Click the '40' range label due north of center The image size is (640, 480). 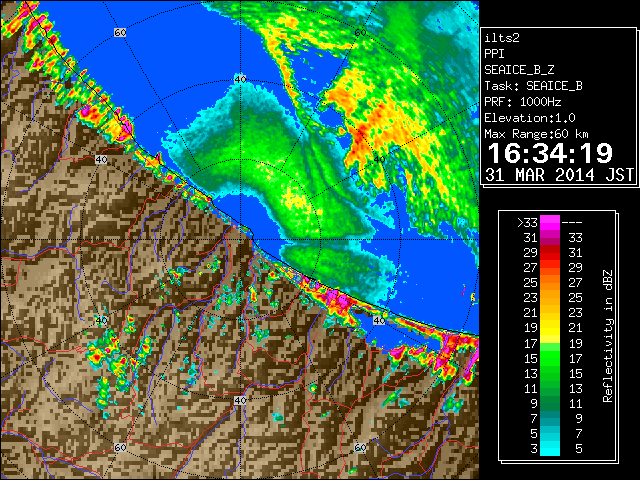240,79
